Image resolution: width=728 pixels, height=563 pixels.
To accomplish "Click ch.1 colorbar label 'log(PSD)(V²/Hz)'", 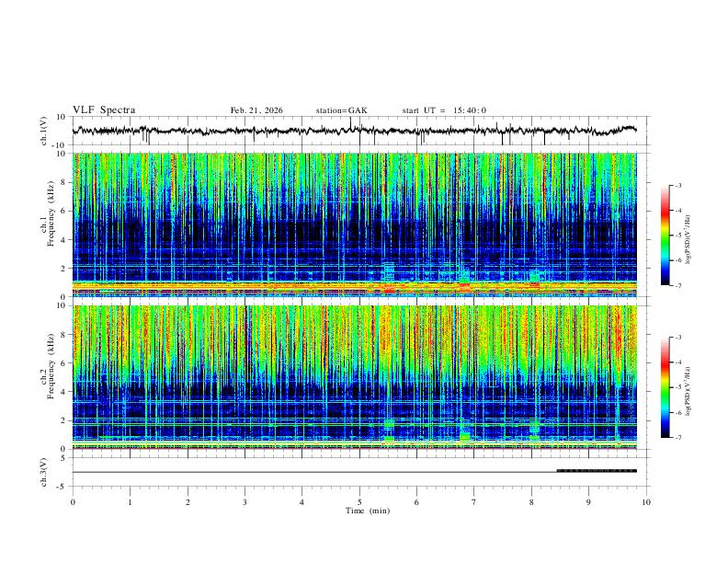I will 688,239.
